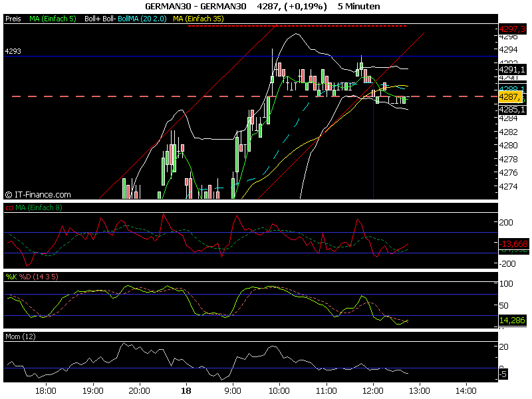
Task: Click the red 4297,3 price tag
Action: [512, 29]
